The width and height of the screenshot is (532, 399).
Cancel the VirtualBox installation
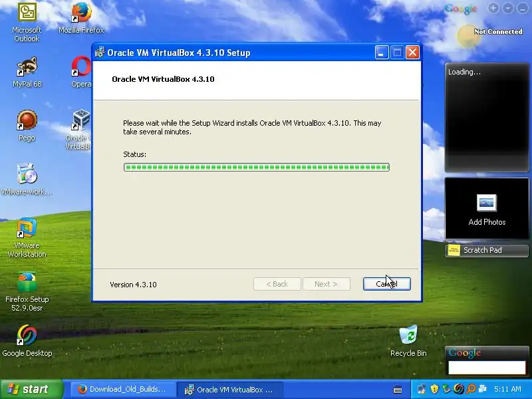[387, 284]
